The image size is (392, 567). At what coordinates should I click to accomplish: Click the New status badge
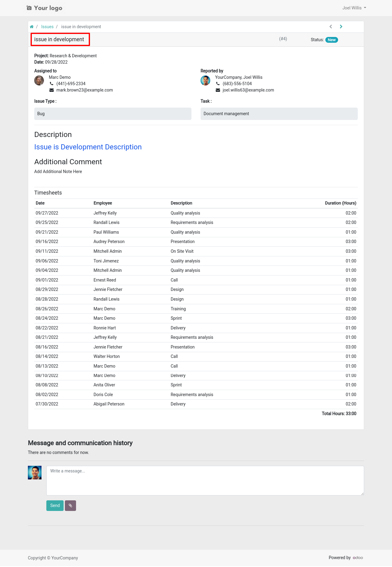pyautogui.click(x=332, y=40)
